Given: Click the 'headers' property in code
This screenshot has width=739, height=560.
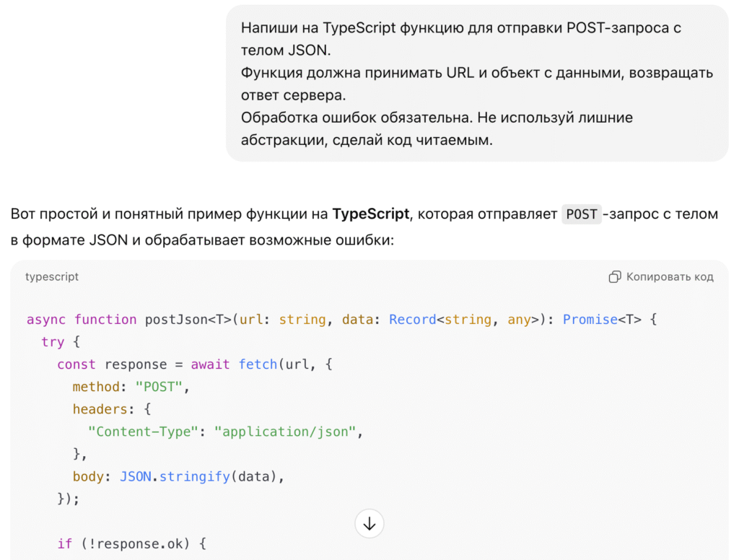Looking at the screenshot, I should point(100,409).
